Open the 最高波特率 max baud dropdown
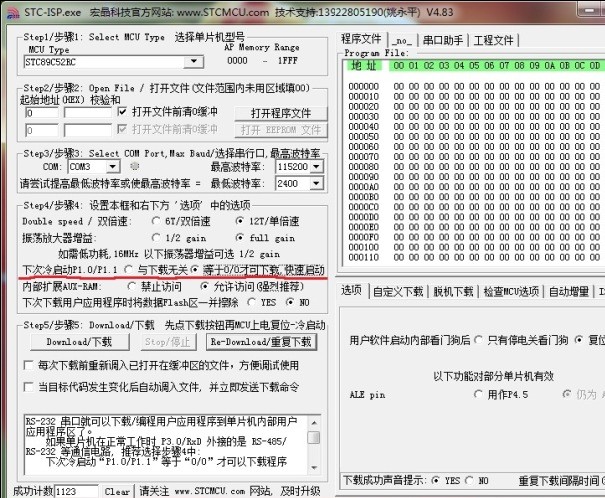This screenshot has height=498, width=605. point(317,167)
